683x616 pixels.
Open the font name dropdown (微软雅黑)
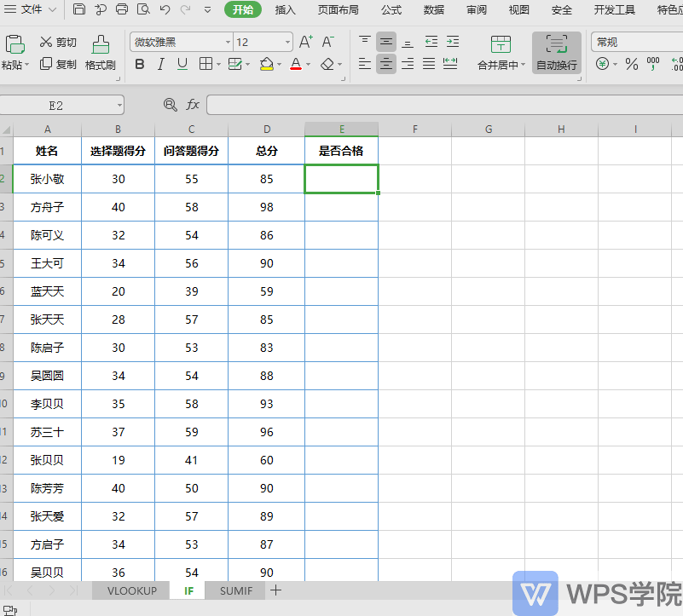[x=228, y=43]
